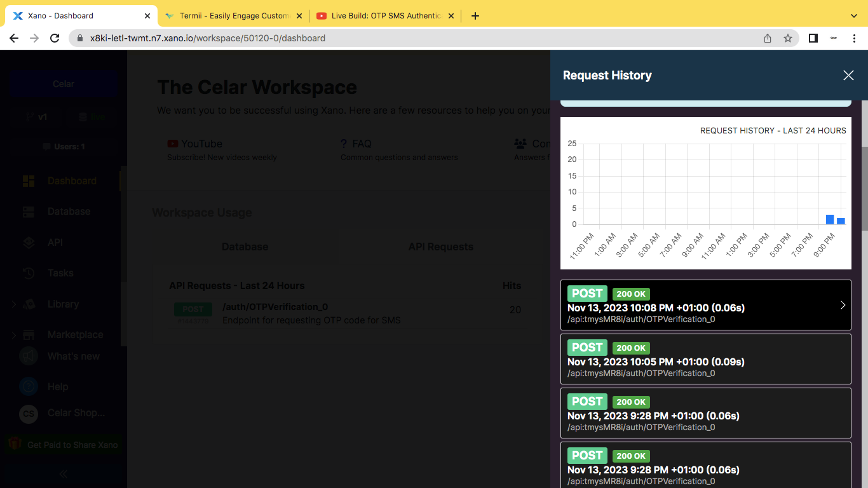Screen dimensions: 868x488
Task: Open the tab search dropdown chevron
Action: (853, 16)
